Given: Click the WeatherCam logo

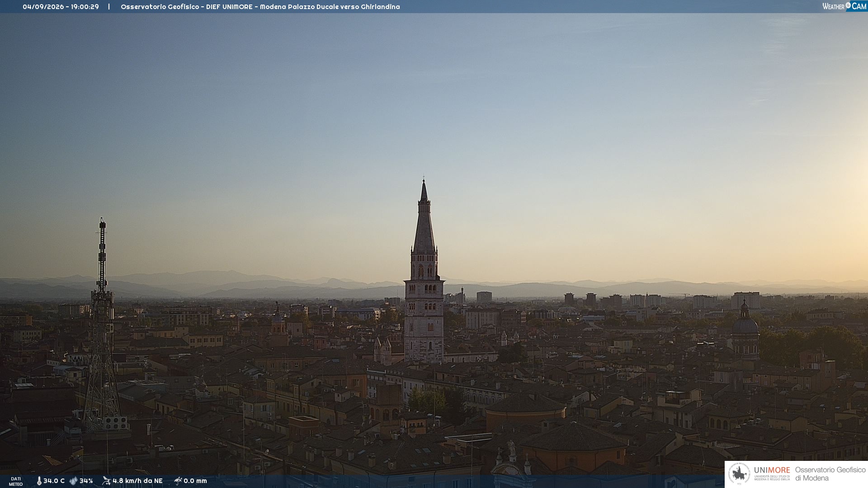Looking at the screenshot, I should pos(844,6).
